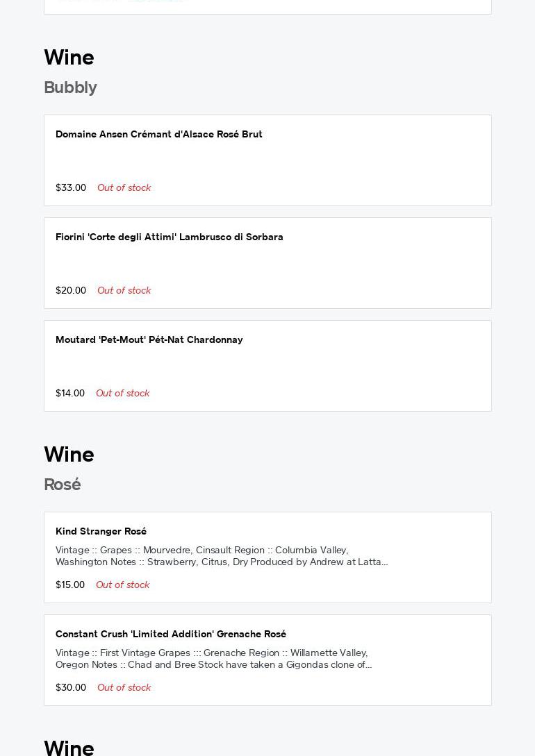Click the Rosé section subheading
The image size is (535, 756).
63,485
